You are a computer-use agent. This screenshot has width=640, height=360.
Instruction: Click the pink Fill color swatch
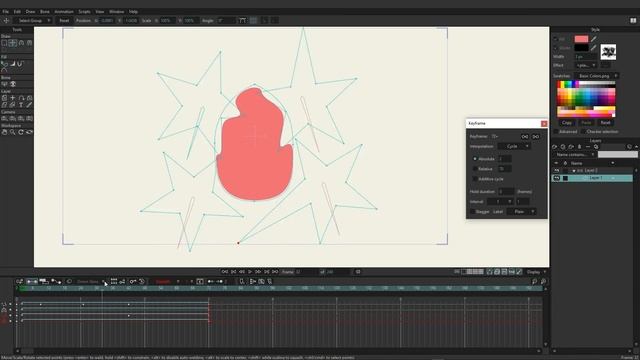[x=581, y=39]
